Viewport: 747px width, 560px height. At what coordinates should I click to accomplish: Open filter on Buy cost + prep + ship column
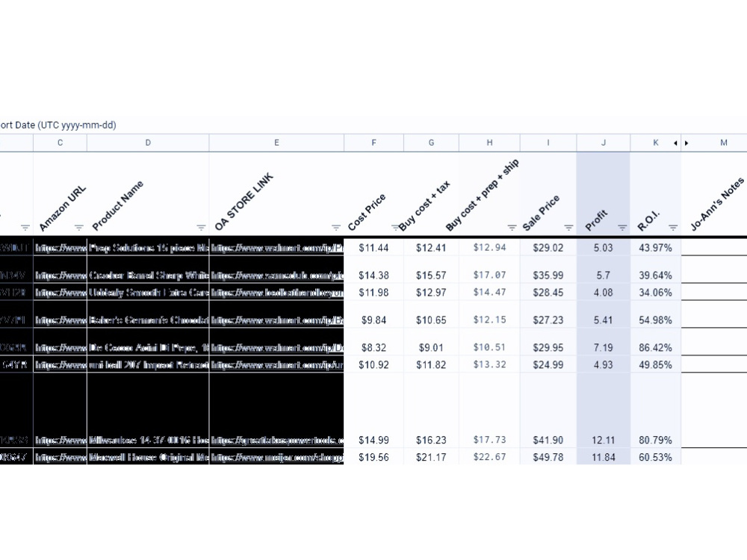pyautogui.click(x=512, y=228)
